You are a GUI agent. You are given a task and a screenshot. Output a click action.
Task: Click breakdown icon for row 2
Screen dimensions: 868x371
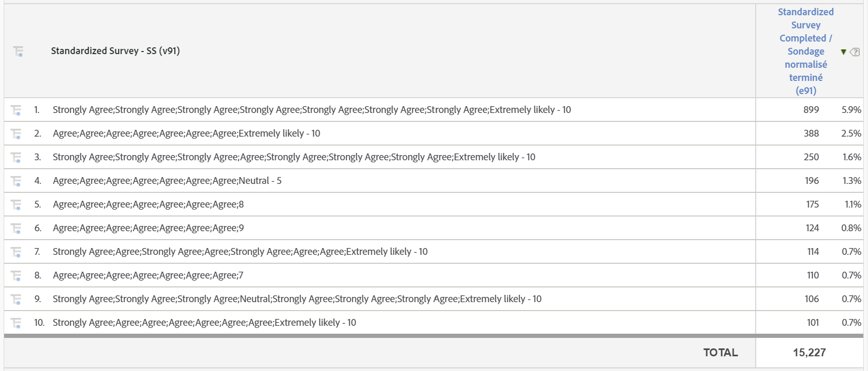16,134
